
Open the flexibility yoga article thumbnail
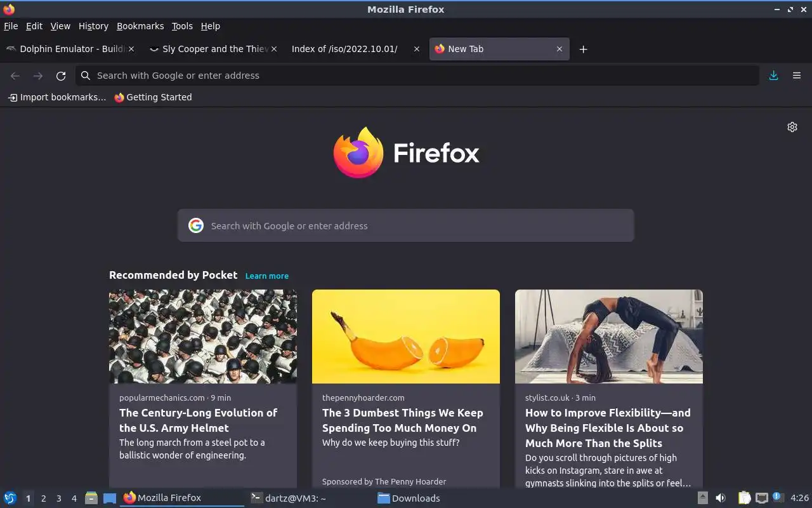[x=609, y=337]
